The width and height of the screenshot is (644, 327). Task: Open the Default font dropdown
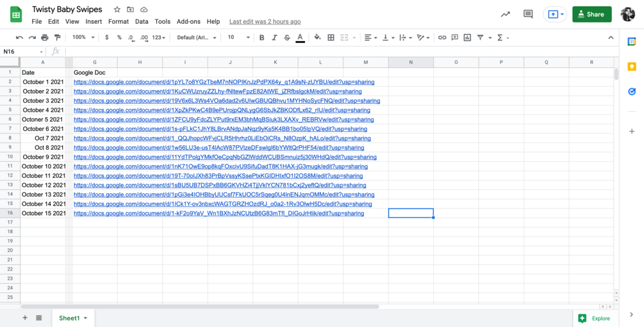pos(197,37)
